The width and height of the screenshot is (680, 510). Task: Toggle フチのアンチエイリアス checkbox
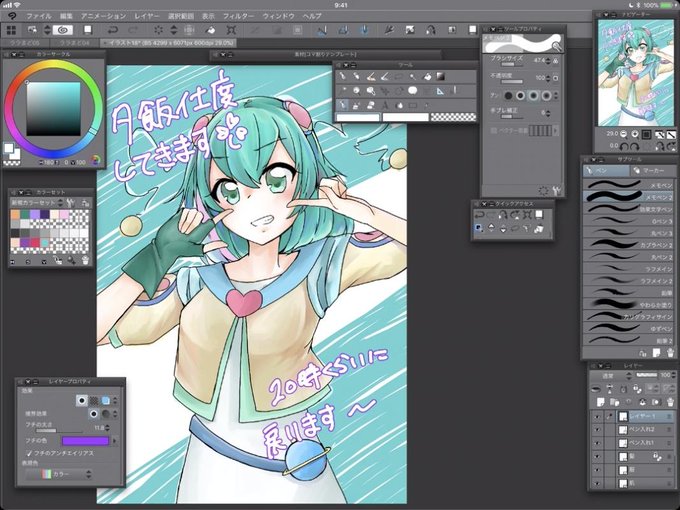[29, 453]
